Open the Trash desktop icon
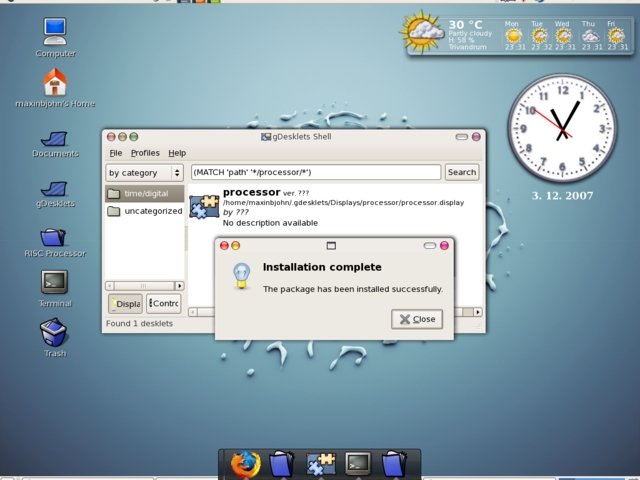Viewport: 640px width, 480px height. [54, 332]
